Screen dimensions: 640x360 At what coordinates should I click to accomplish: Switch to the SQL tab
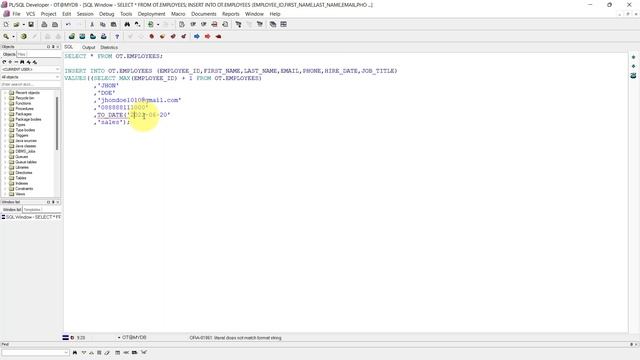point(69,47)
